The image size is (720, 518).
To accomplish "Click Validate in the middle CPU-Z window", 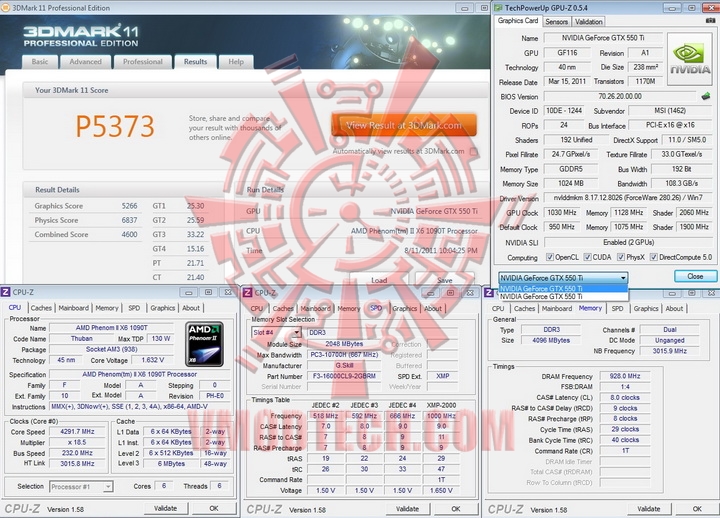I will pos(407,509).
